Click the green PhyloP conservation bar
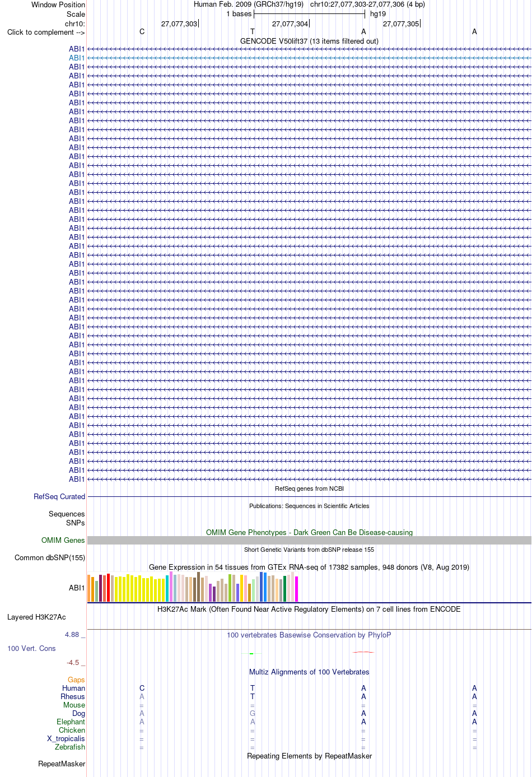 point(252,653)
